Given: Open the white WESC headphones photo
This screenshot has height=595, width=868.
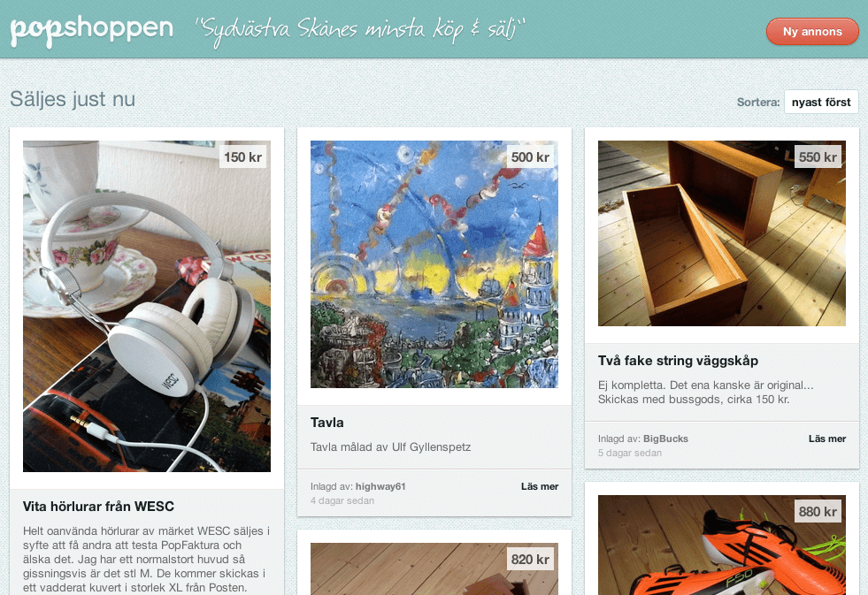Looking at the screenshot, I should pos(147,306).
